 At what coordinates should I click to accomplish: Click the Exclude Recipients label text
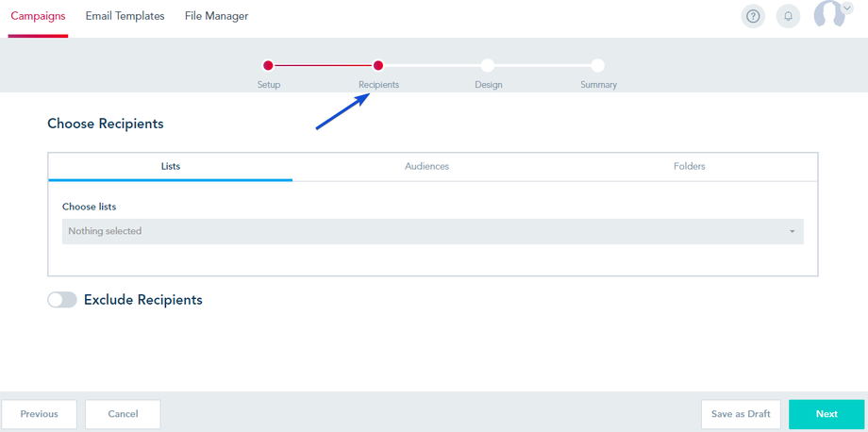(x=143, y=300)
